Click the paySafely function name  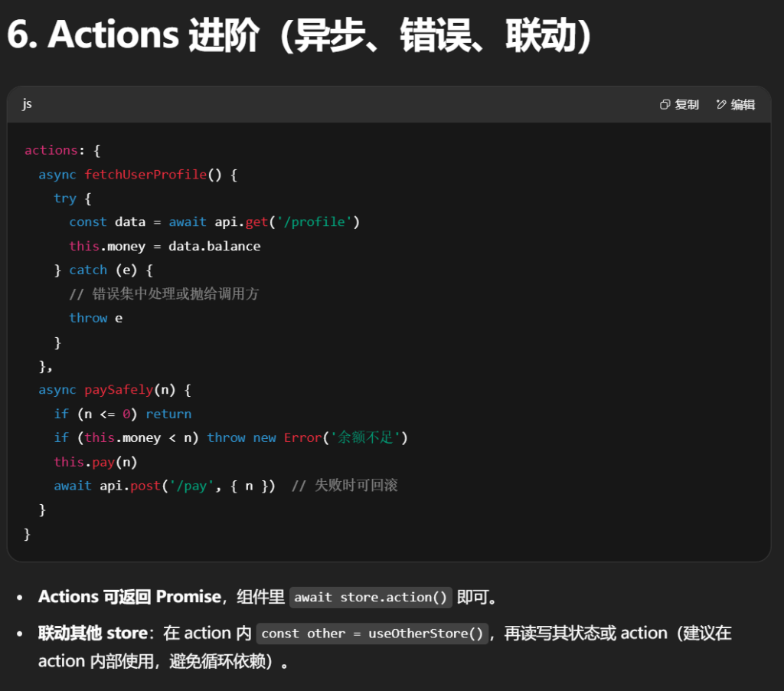coord(119,390)
